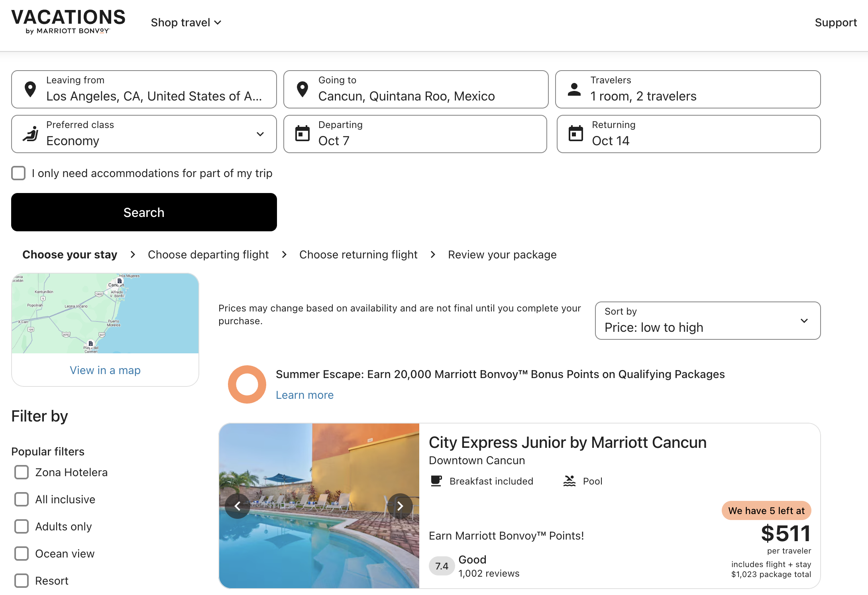Click Learn more about Summer Escape
Viewport: 868px width, 595px height.
tap(305, 395)
